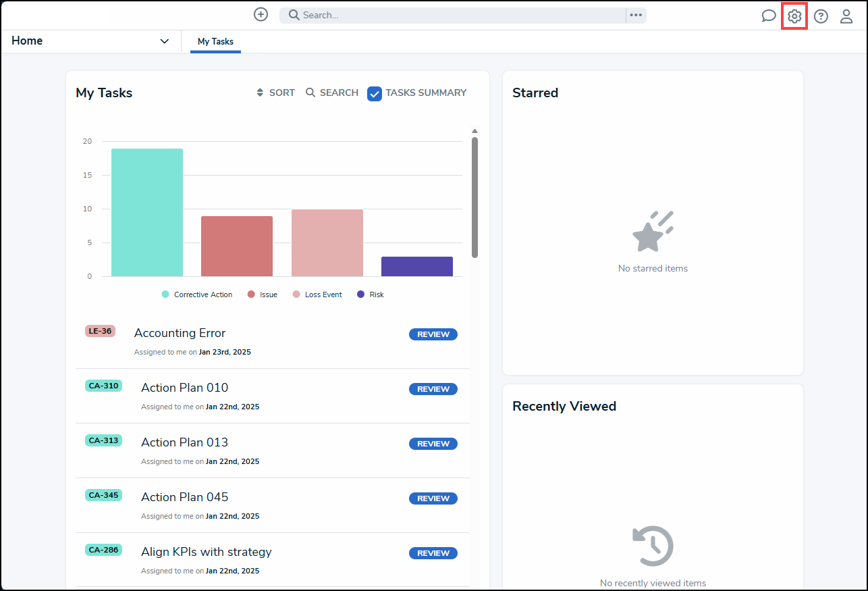
Task: Toggle the Risk legend series
Action: tap(371, 294)
